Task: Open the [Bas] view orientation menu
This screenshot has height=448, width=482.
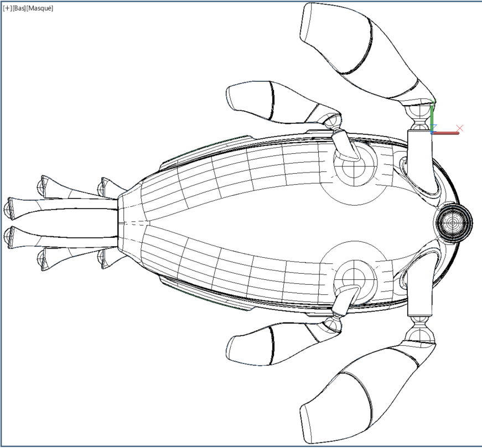Action: click(19, 8)
